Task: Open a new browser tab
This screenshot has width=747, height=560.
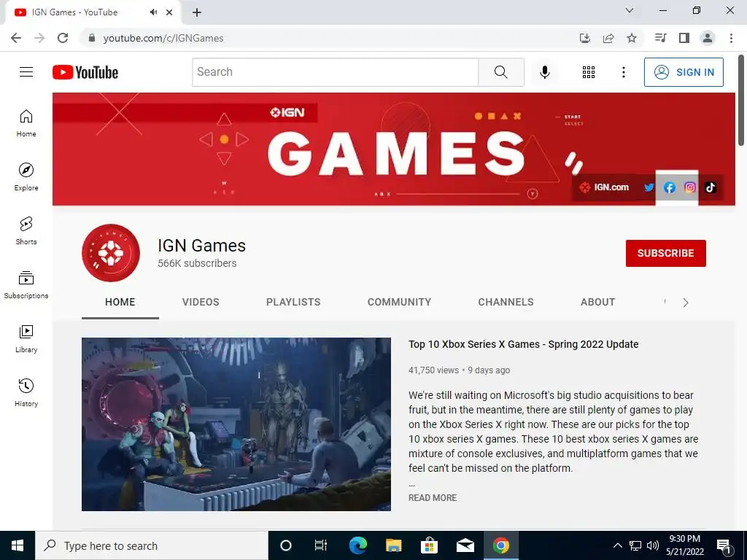Action: [197, 12]
